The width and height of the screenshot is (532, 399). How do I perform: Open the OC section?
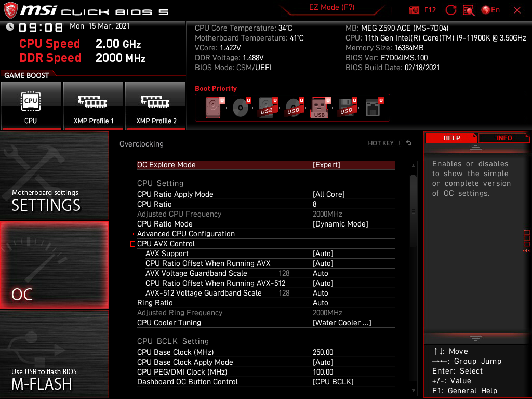(54, 265)
